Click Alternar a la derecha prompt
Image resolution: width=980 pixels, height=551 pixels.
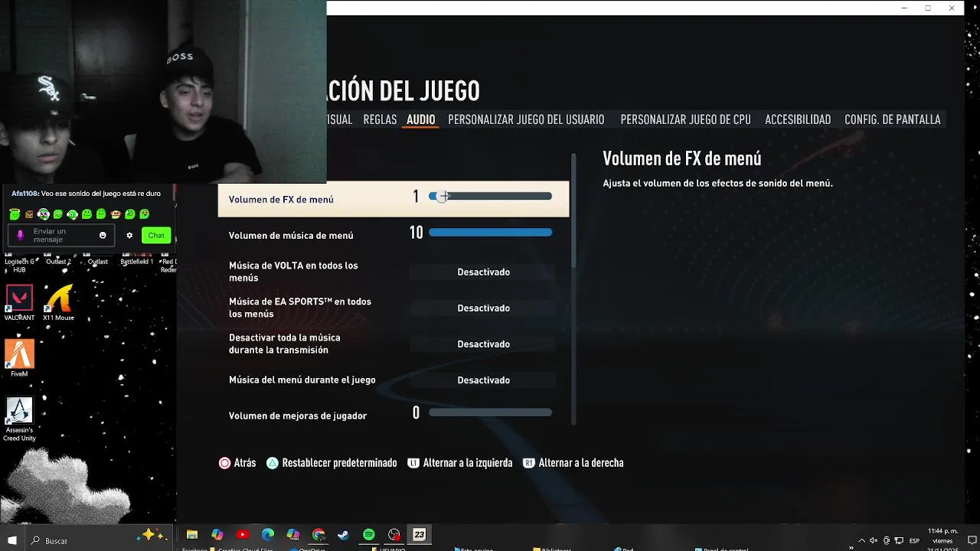[x=573, y=463]
